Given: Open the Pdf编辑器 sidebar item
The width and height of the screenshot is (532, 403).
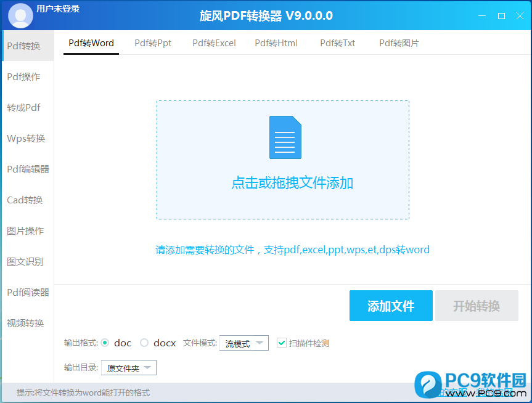Looking at the screenshot, I should pos(28,169).
